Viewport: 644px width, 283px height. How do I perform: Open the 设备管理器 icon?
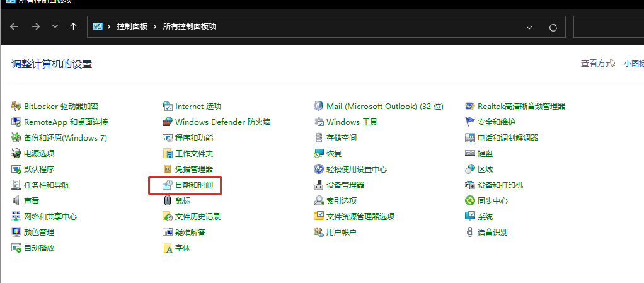click(x=319, y=185)
